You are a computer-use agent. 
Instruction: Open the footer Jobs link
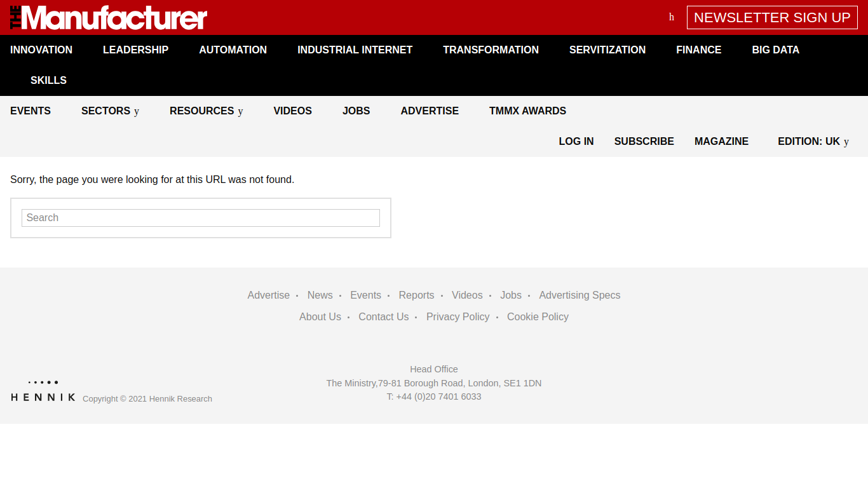click(510, 295)
